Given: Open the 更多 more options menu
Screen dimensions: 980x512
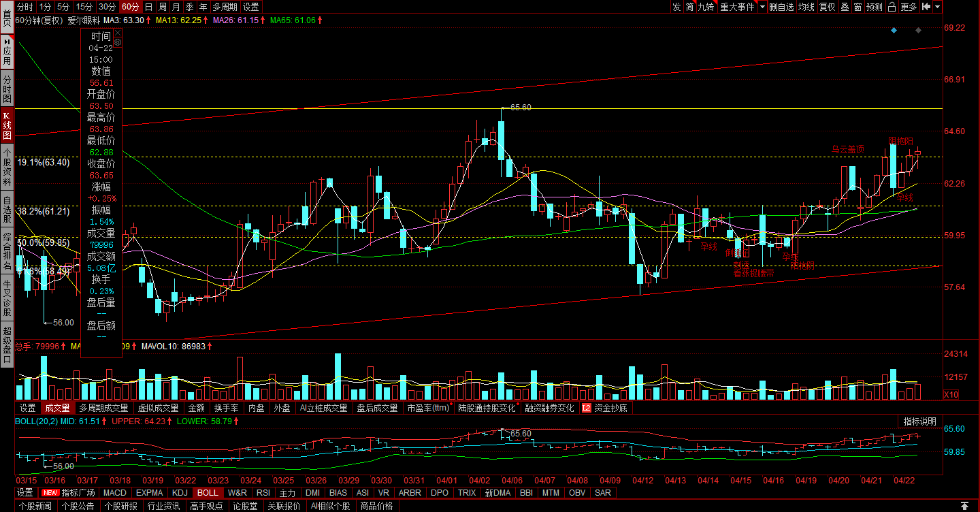Looking at the screenshot, I should point(909,7).
